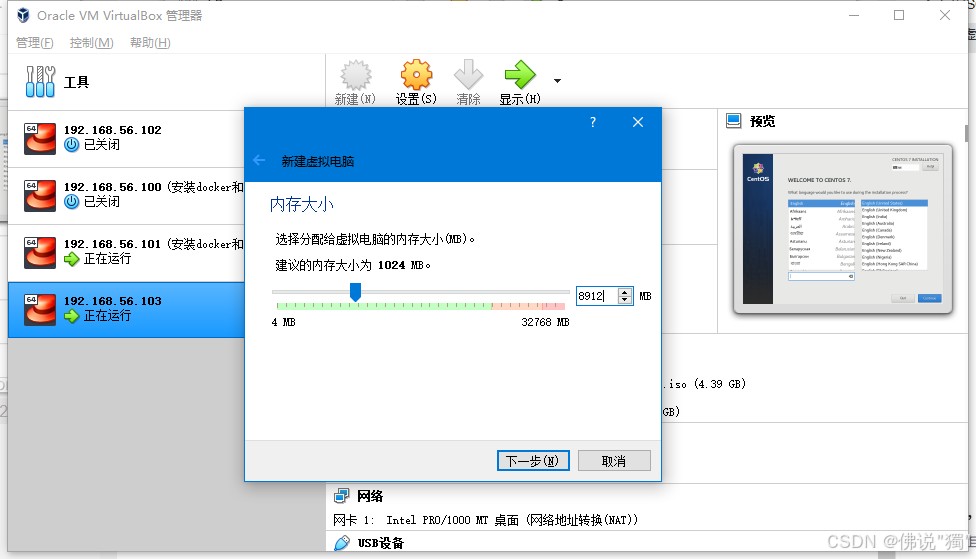Click the 下一步(N) Next button
Viewport: 976px width, 559px height.
(x=533, y=461)
